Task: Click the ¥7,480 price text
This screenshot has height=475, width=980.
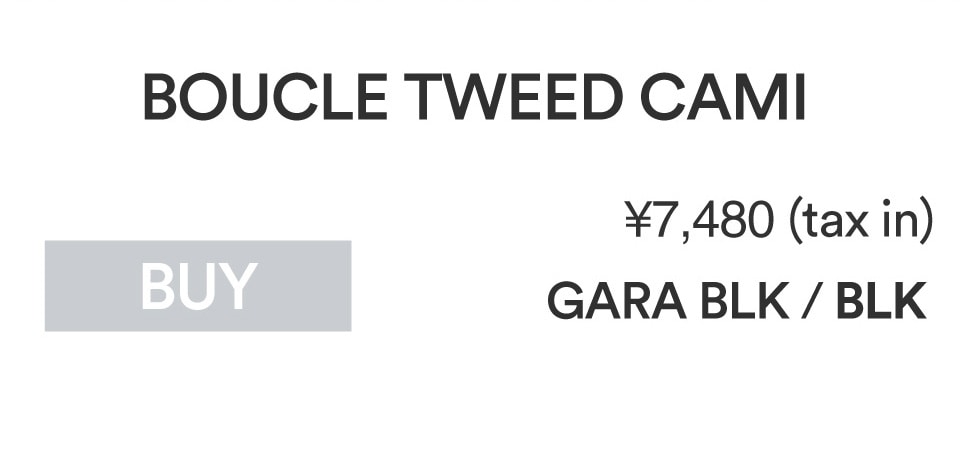Action: pos(699,222)
